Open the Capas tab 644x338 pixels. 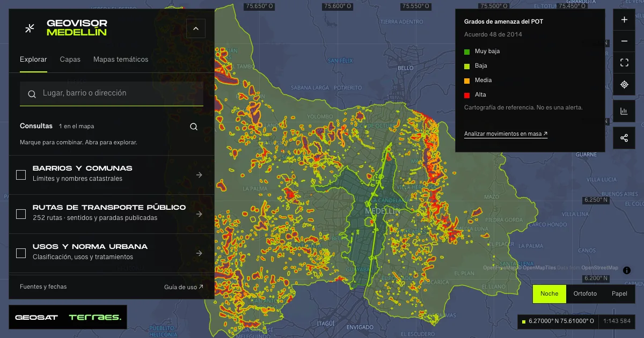click(70, 60)
